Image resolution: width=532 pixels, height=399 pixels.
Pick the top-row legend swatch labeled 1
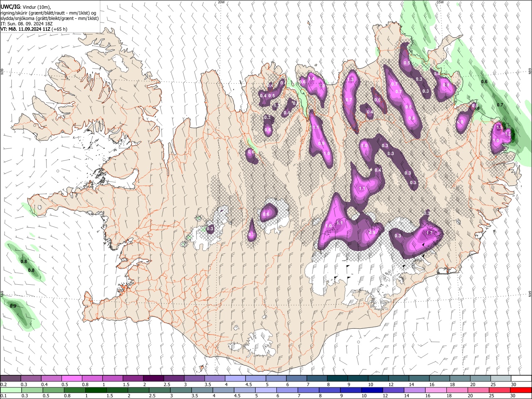113,379
